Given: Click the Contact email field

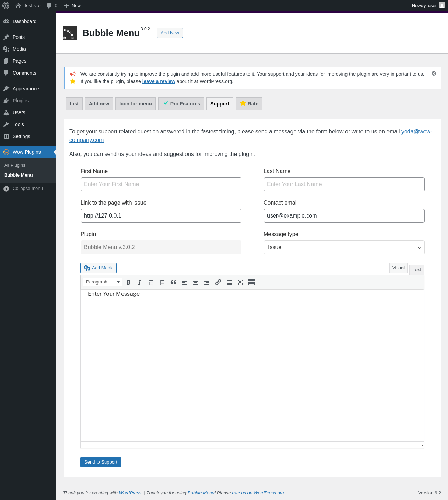Looking at the screenshot, I should pos(344,216).
